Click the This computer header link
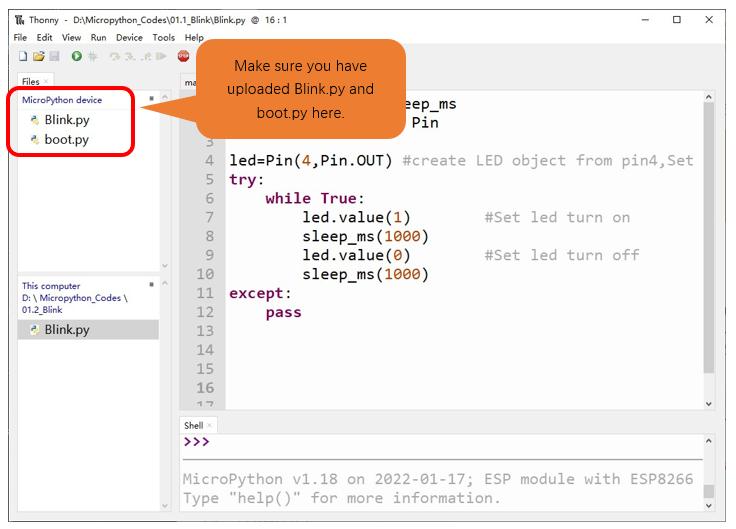 (x=51, y=286)
